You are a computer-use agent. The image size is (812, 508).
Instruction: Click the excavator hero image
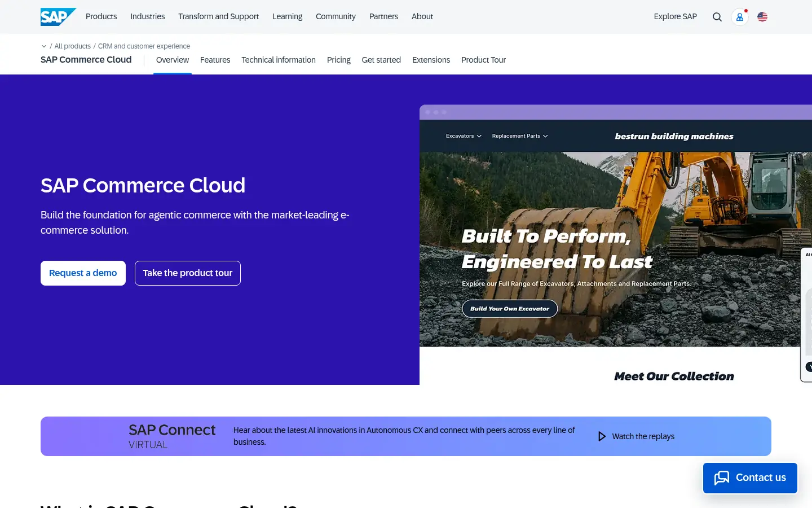point(616,249)
